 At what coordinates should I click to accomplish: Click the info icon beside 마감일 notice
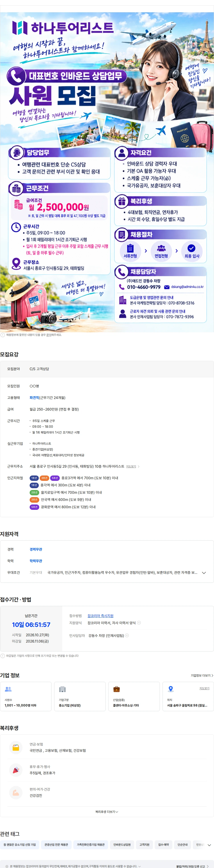3,656
